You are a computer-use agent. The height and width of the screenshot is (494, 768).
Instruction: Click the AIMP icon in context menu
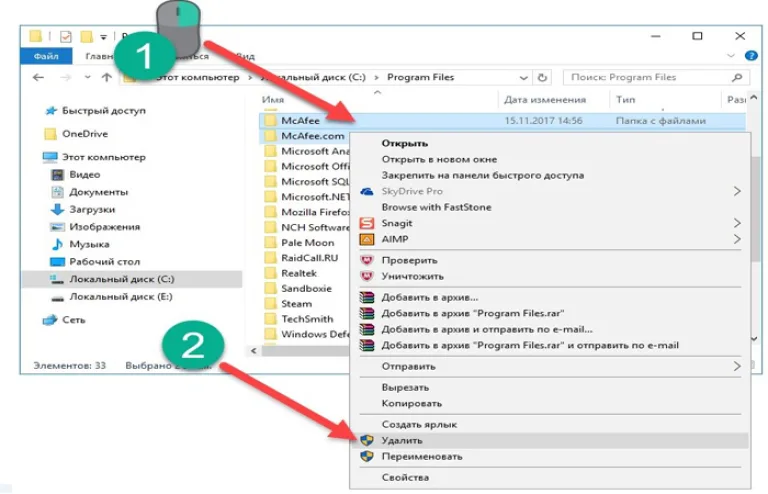367,239
